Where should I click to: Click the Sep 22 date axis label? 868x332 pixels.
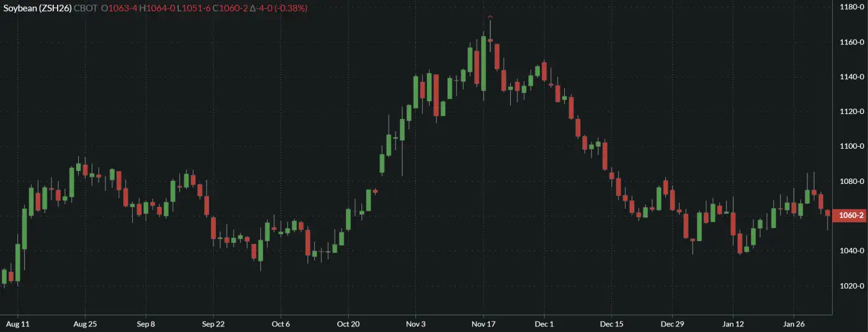[213, 324]
